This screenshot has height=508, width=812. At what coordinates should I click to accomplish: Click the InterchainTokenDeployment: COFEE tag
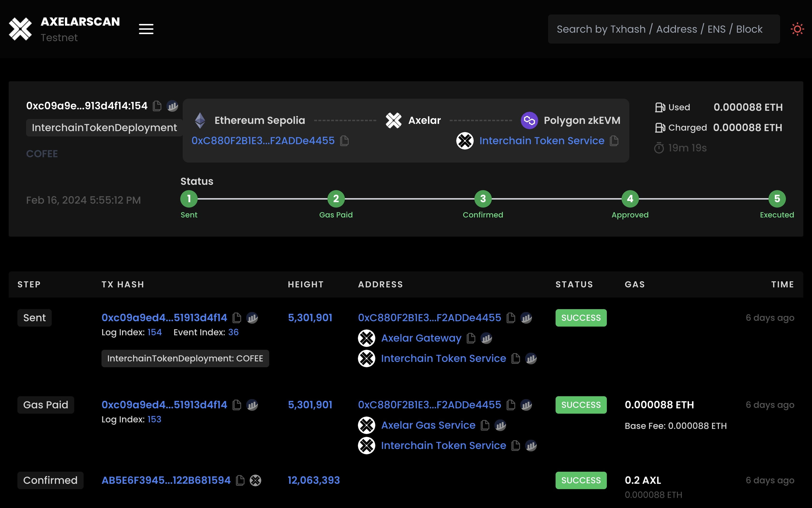[185, 359]
